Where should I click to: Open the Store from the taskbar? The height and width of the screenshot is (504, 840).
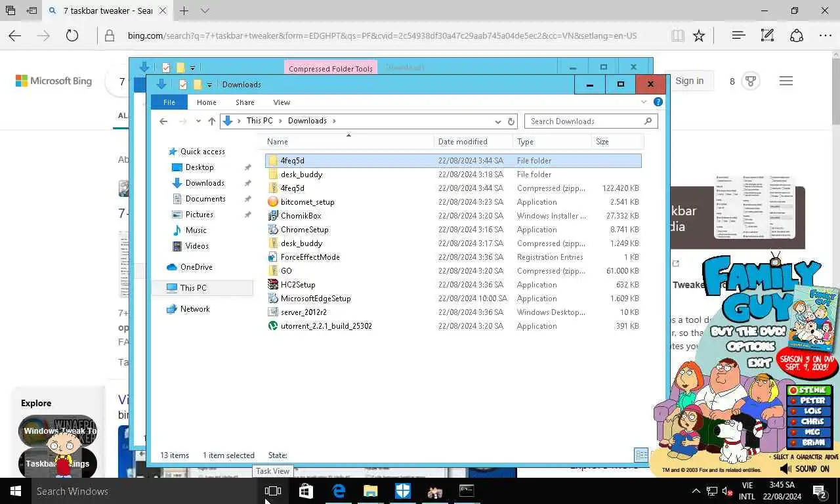(306, 491)
